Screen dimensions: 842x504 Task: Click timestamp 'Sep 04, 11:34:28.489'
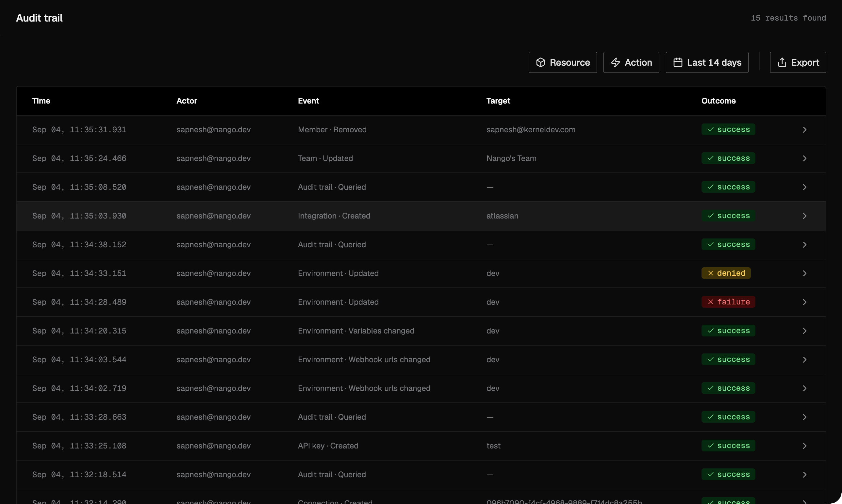point(79,302)
